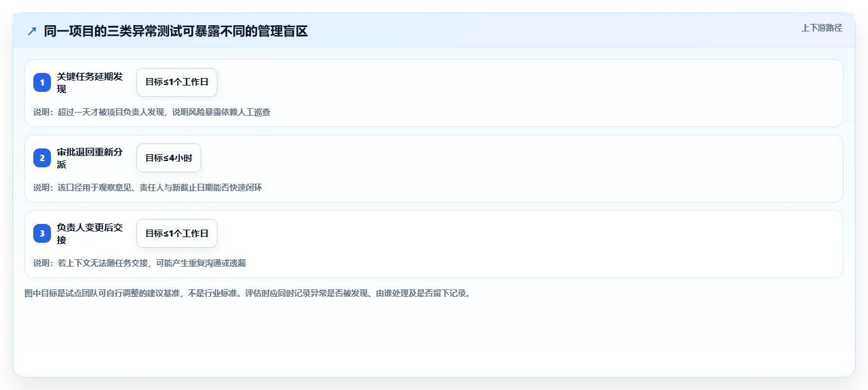
Task: Click the note 说明：该口径用于观察意见
Action: pos(148,187)
